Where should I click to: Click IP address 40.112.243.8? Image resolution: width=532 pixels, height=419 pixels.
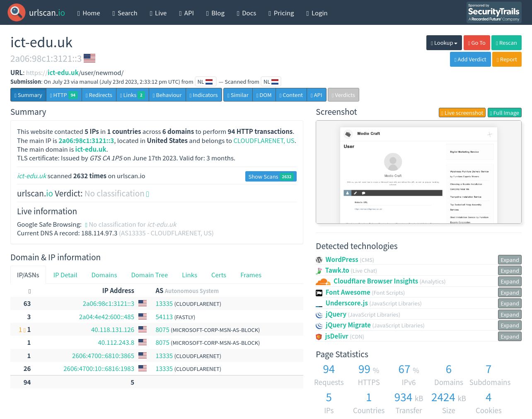coord(116,342)
